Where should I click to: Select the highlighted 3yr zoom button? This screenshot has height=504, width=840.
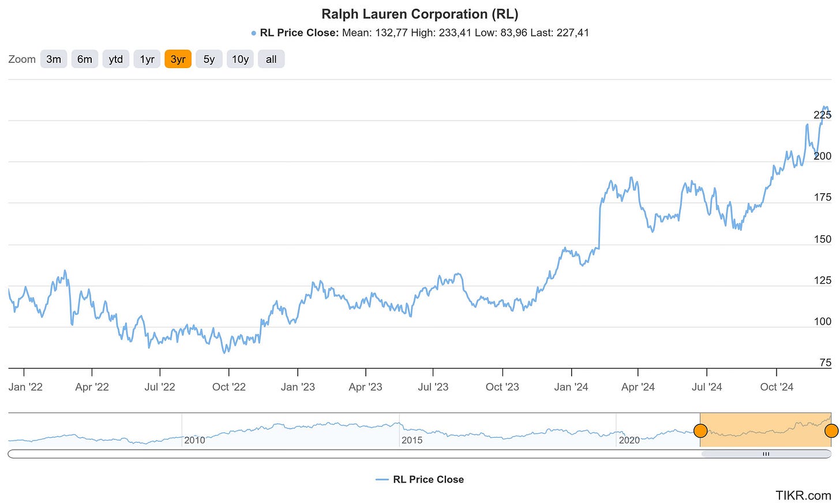click(x=178, y=59)
